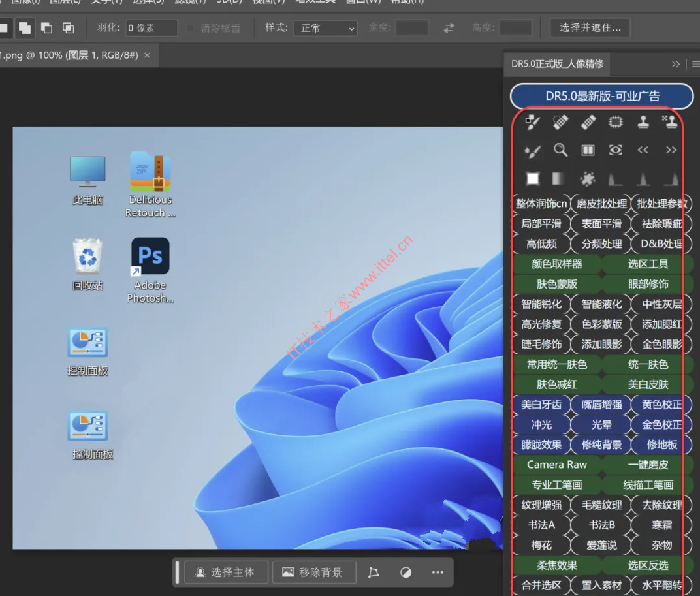Click the 选择主体 button
Screen dimensions: 700x596
[226, 572]
